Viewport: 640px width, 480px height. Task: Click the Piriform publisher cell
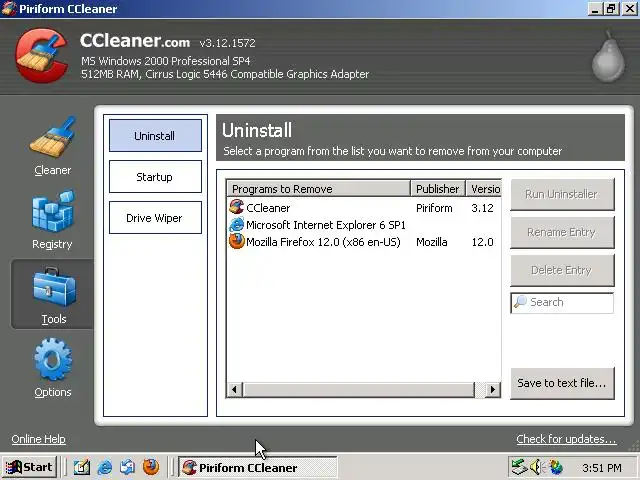[x=434, y=208]
